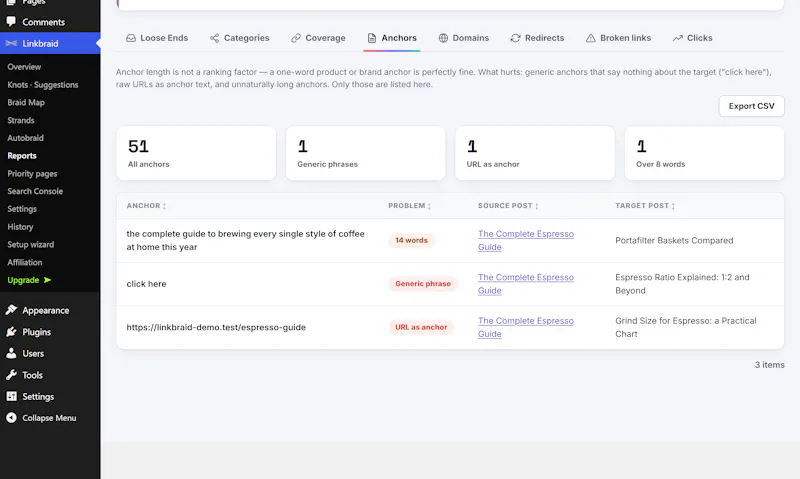Click the Plugins plug icon
This screenshot has width=800, height=479.
click(x=11, y=332)
